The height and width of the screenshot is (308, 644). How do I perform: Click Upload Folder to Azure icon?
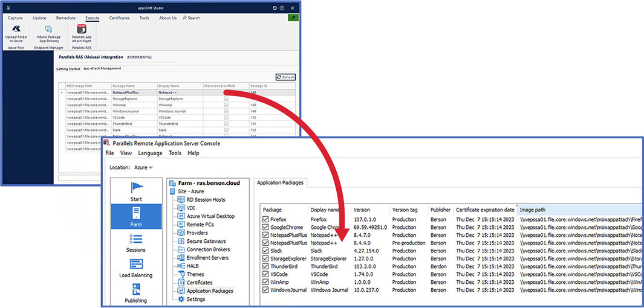(16, 30)
